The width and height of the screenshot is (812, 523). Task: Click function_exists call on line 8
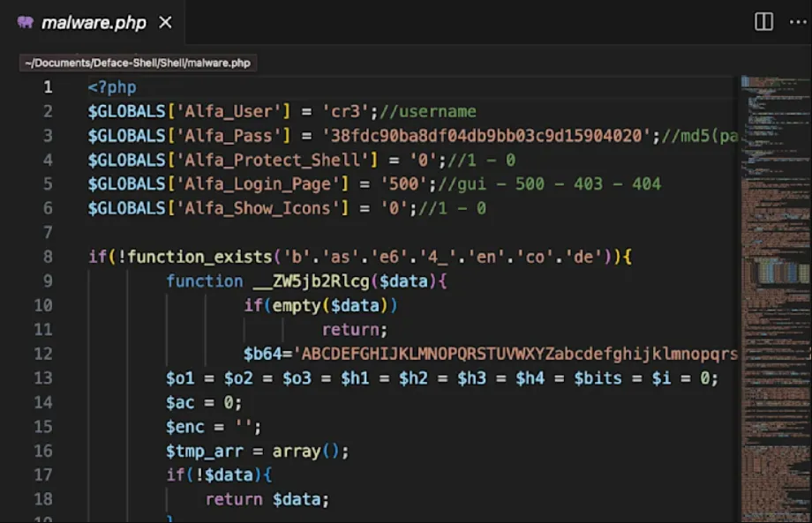coord(199,257)
